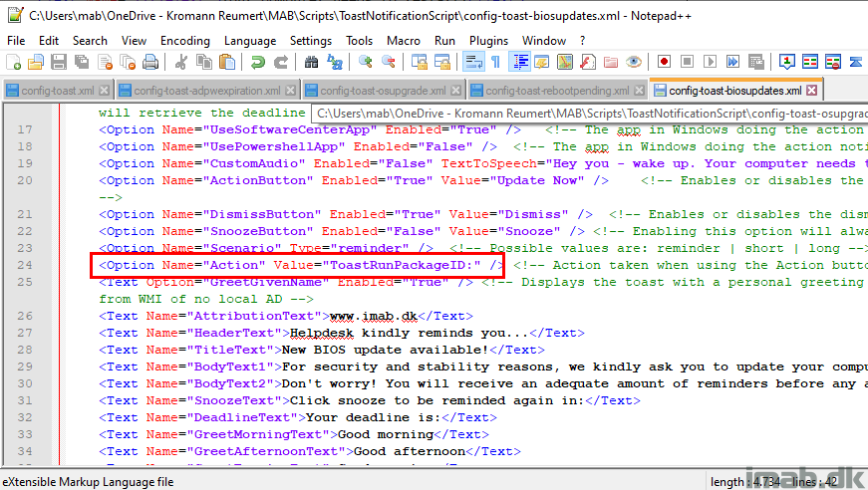Run macro multiple times fast-forward icon

point(732,62)
